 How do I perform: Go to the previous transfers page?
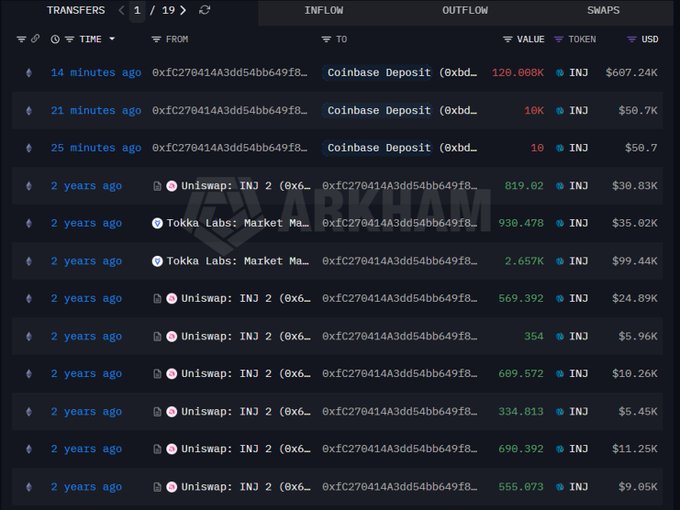[x=121, y=10]
